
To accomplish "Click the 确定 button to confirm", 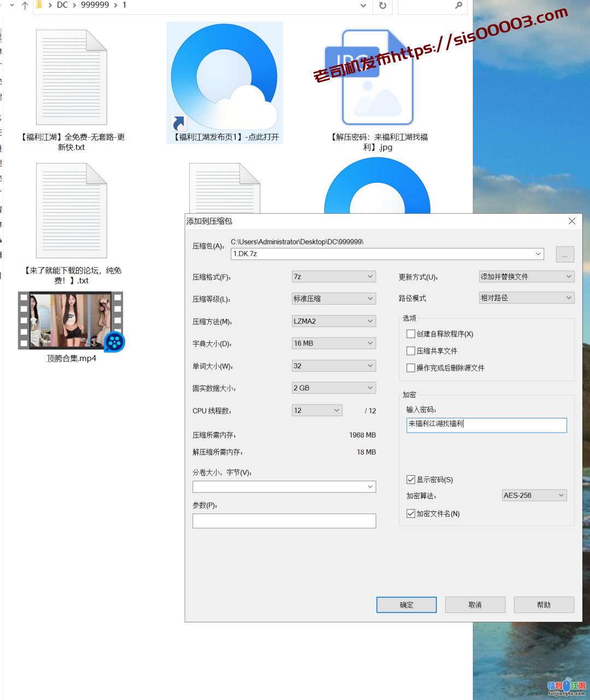I will coord(406,605).
